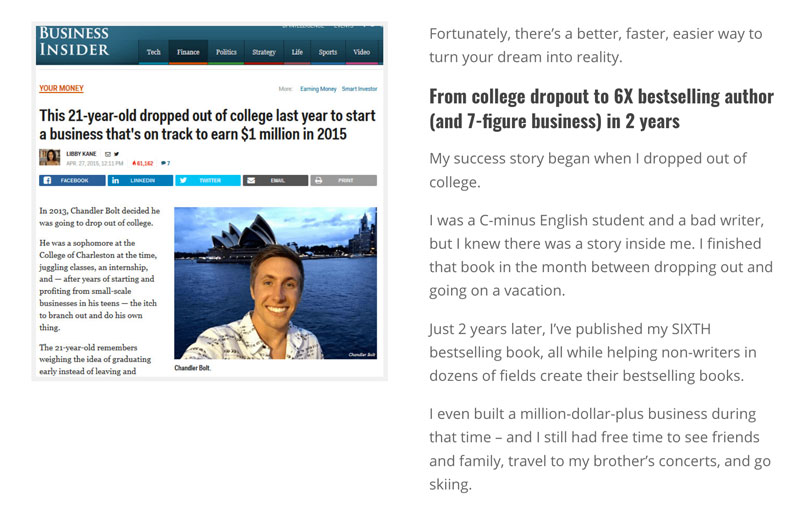Switch to the Finance tab

tap(188, 52)
